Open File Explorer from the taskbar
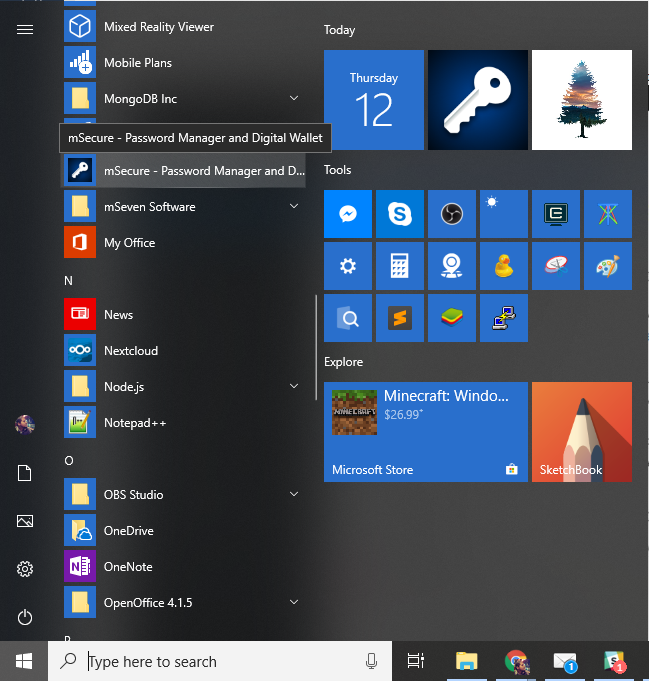The height and width of the screenshot is (681, 649). click(467, 661)
